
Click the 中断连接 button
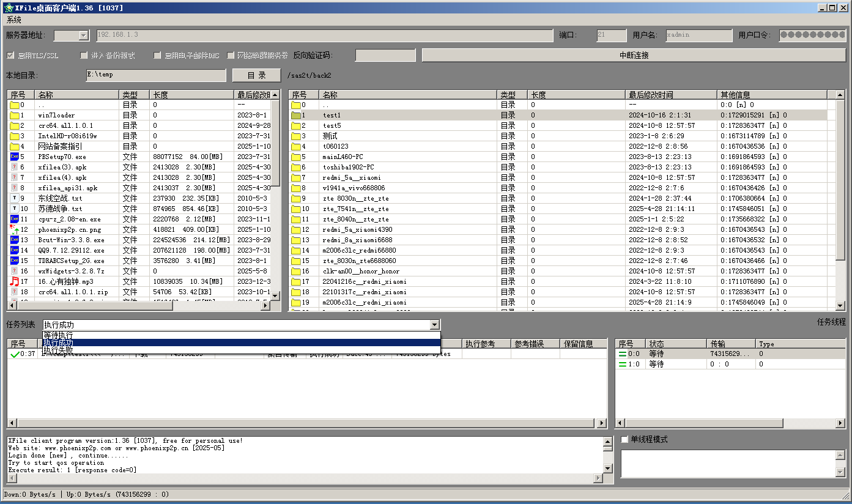tap(634, 55)
